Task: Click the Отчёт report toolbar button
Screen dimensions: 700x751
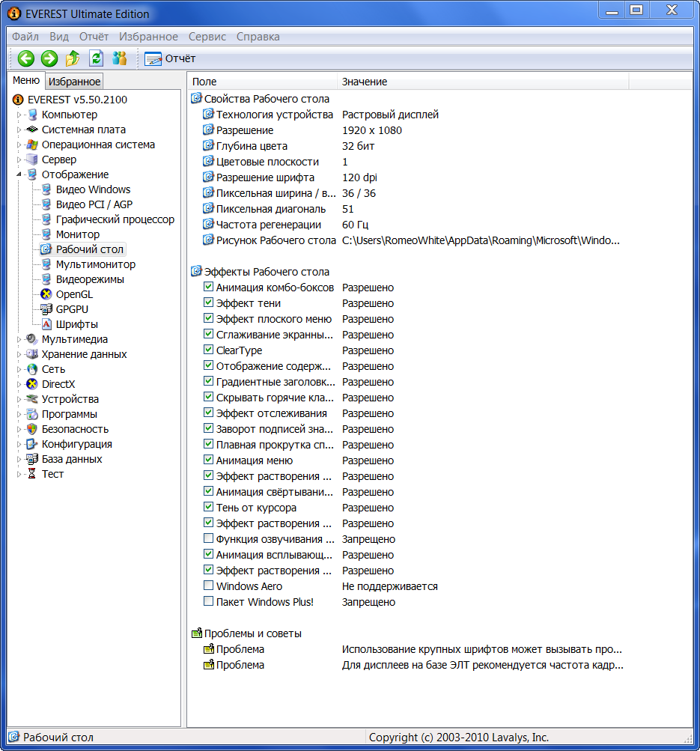Action: 170,58
